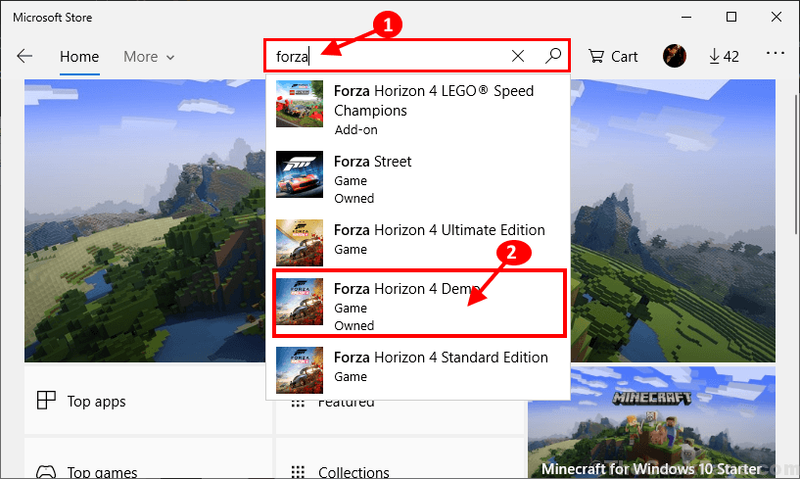Click the Forza Street game thumbnail
Image resolution: width=800 pixels, height=479 pixels.
(299, 174)
